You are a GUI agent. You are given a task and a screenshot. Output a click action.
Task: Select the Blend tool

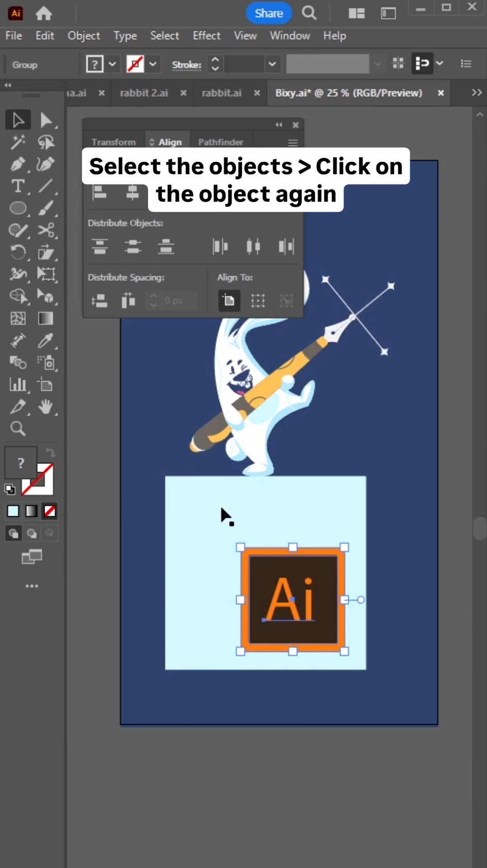pyautogui.click(x=18, y=363)
